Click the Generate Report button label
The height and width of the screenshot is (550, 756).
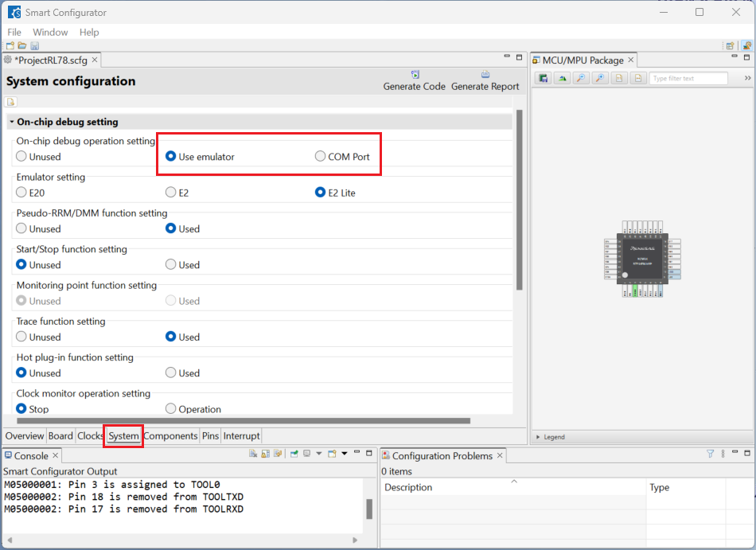485,87
